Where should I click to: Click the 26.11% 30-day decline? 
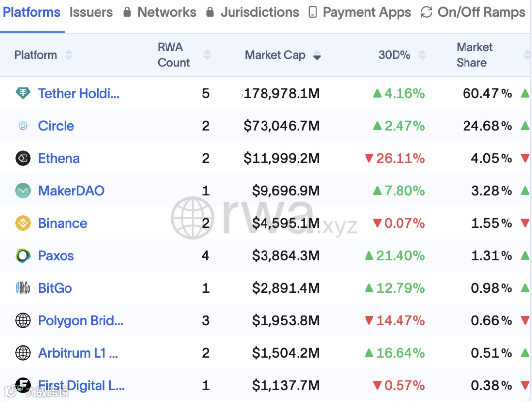[395, 159]
